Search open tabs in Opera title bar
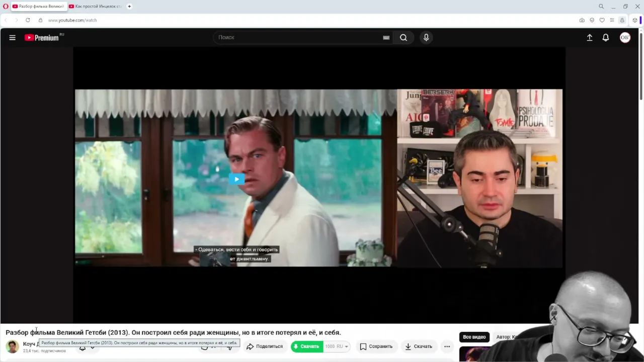The height and width of the screenshot is (362, 644). click(601, 7)
